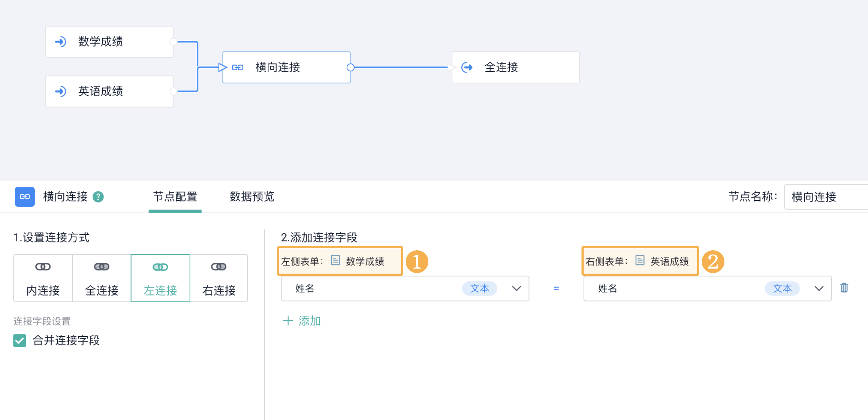Viewport: 868px width, 420px height.
Task: Click the 全连接 output node icon
Action: pos(467,67)
